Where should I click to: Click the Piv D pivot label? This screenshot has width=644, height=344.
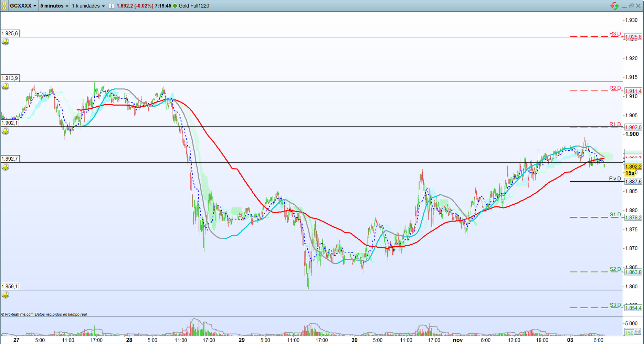click(615, 179)
